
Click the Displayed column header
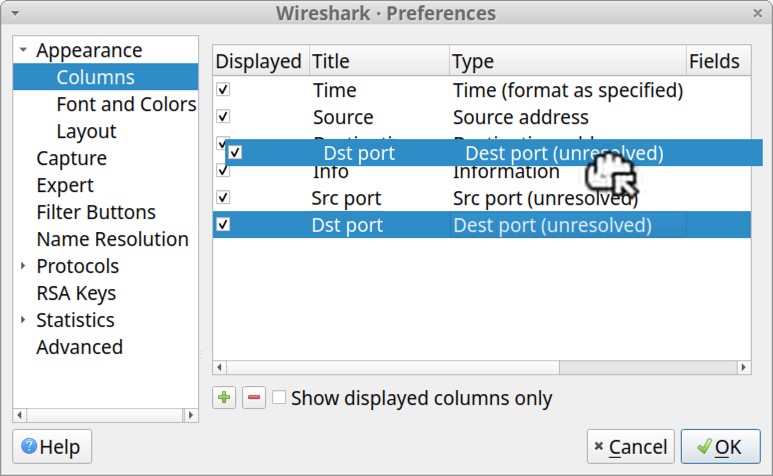coord(261,61)
